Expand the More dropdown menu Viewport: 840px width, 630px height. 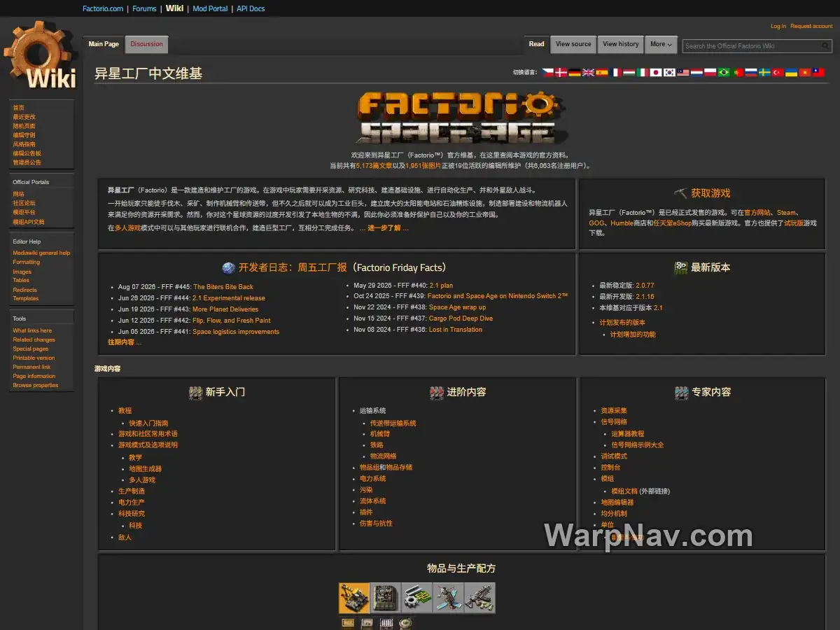pyautogui.click(x=661, y=44)
